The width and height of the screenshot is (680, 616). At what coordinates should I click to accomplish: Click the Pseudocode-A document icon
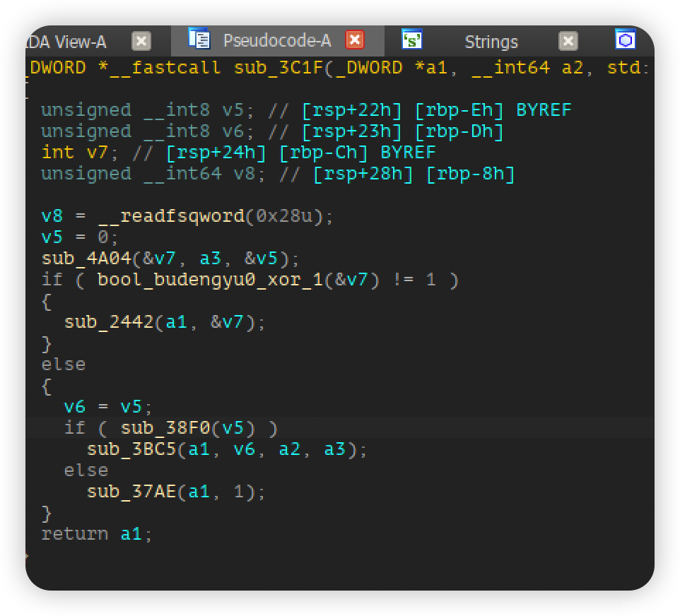point(199,38)
